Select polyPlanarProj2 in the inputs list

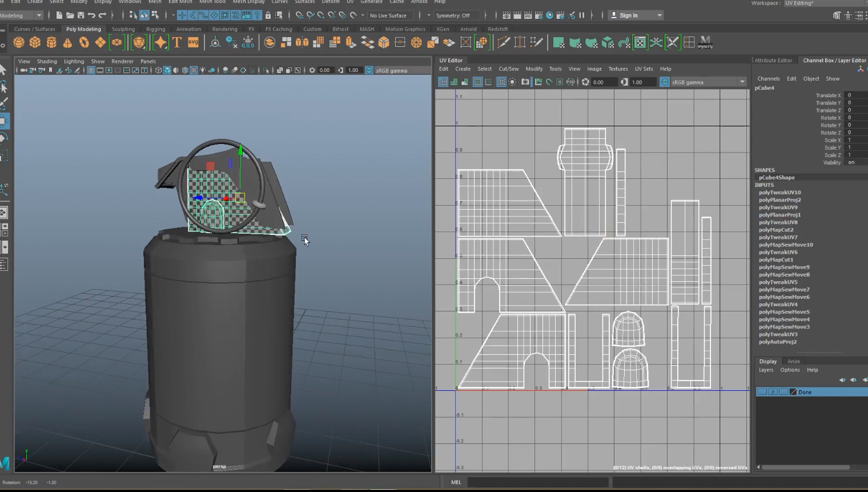779,200
